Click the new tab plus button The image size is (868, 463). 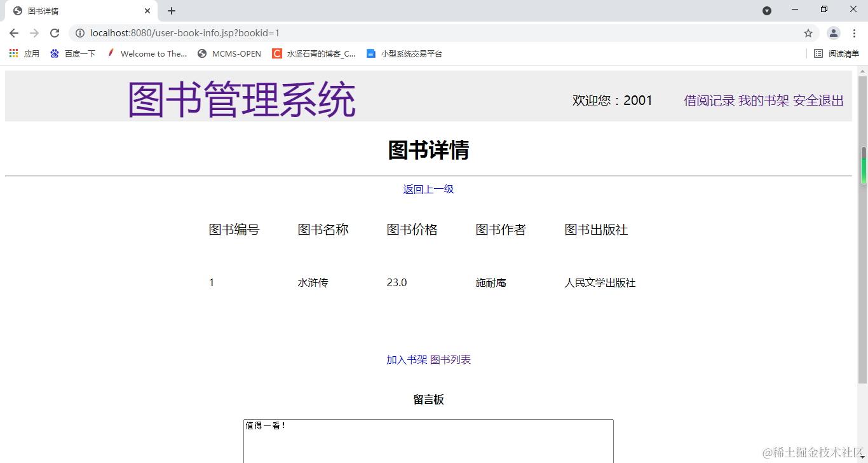170,11
